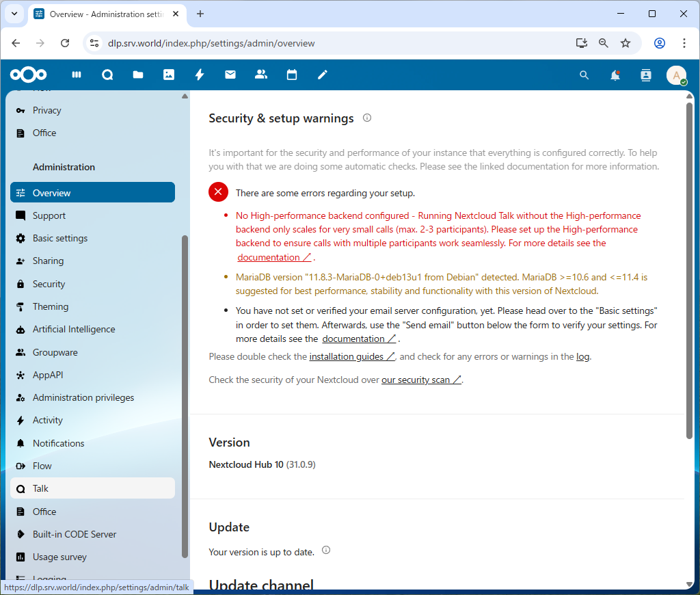Click the info icon beside Security & setup warnings
The image size is (700, 595).
[367, 118]
